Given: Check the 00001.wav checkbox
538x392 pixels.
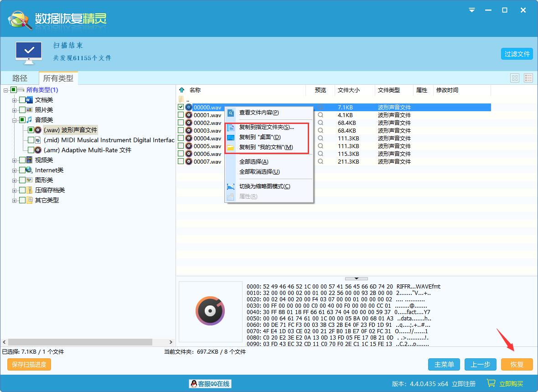Looking at the screenshot, I should (181, 115).
